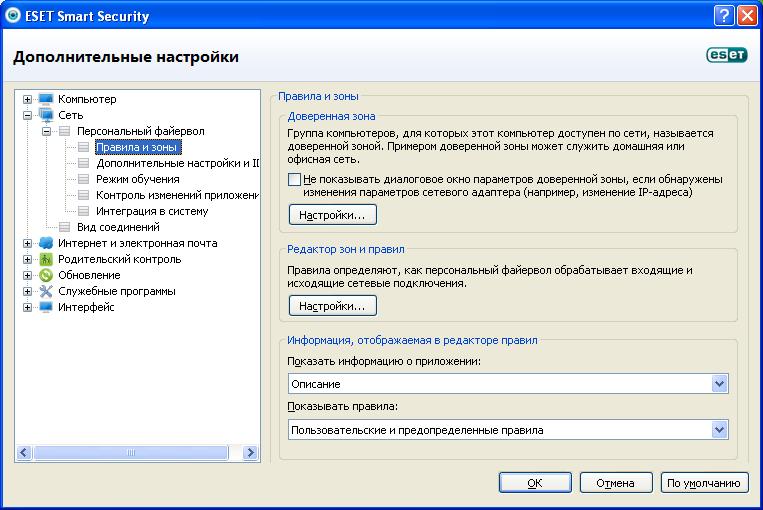Click the Персональный файервол page icon

[x=64, y=131]
